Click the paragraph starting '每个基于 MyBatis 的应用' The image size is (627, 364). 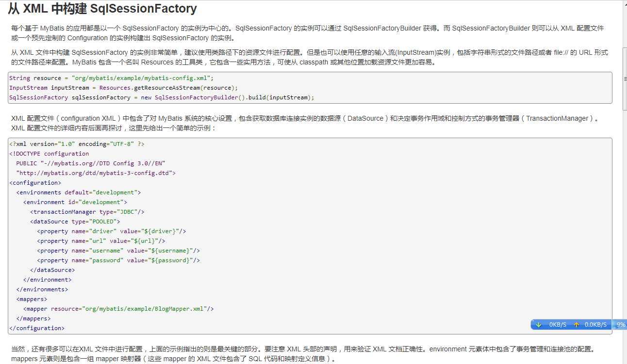pyautogui.click(x=308, y=33)
